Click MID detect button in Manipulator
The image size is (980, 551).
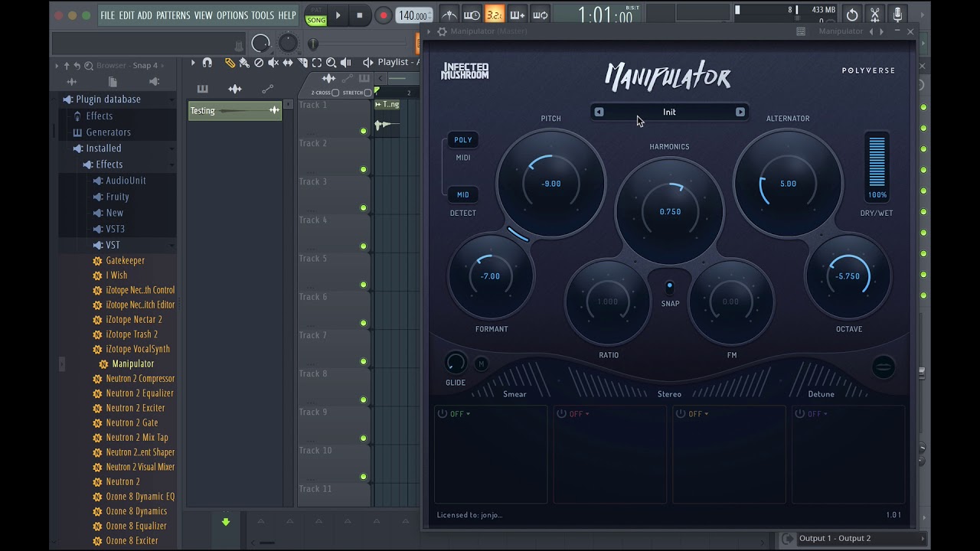pyautogui.click(x=463, y=194)
